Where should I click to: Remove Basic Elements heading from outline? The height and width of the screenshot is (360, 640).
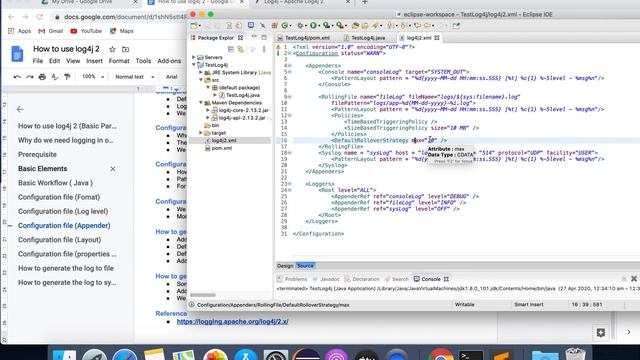coord(113,169)
